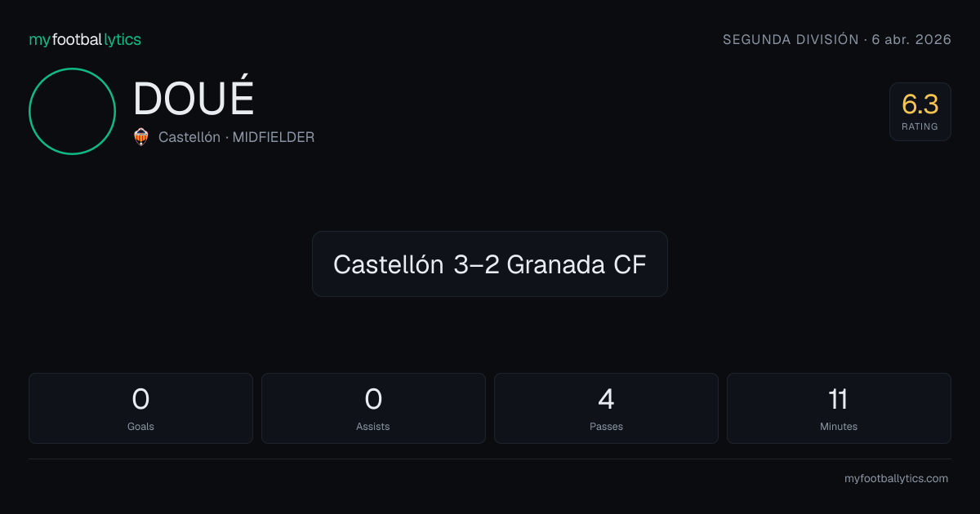The height and width of the screenshot is (514, 980).
Task: Click the Castellón team name text
Action: (189, 137)
